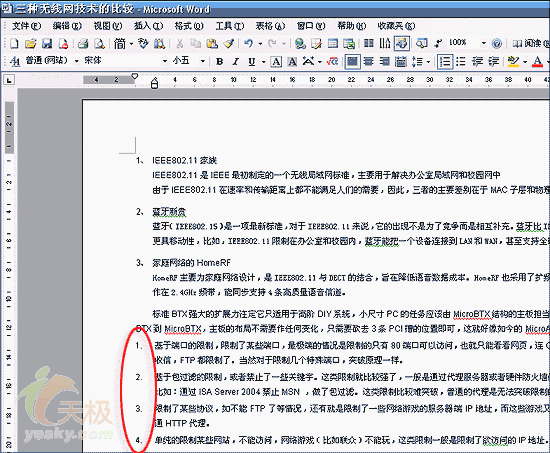This screenshot has width=550, height=453.
Task: Toggle italic formatting
Action: point(236,62)
